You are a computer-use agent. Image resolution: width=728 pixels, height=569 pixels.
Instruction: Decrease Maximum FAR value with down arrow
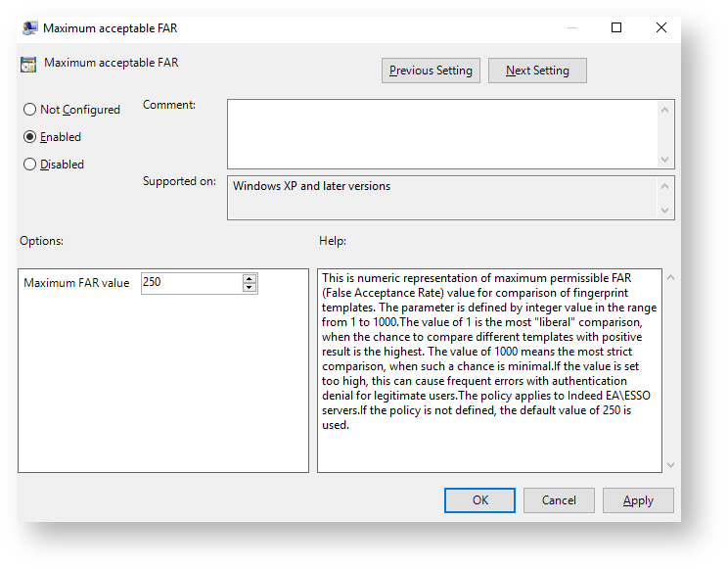click(x=250, y=288)
